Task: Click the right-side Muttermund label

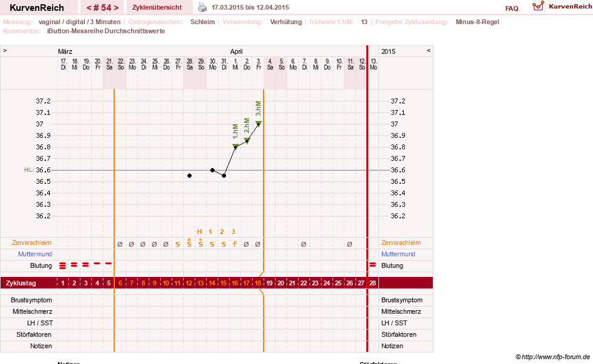Action: (398, 255)
